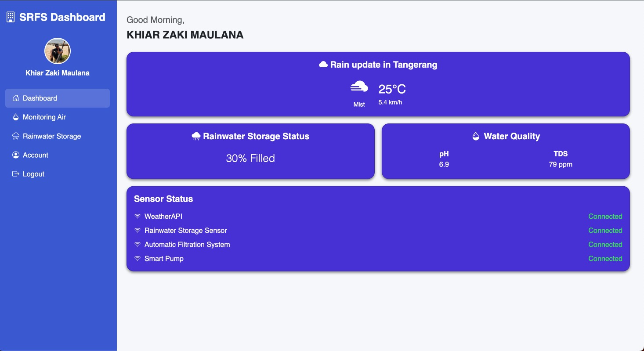This screenshot has height=351, width=644.
Task: Click the 30% Filled storage status
Action: [x=250, y=158]
